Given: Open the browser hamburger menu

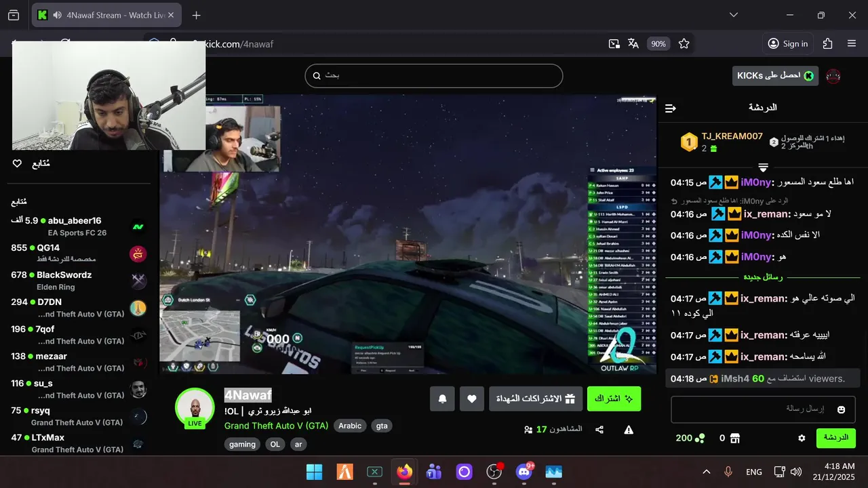Looking at the screenshot, I should coord(852,43).
